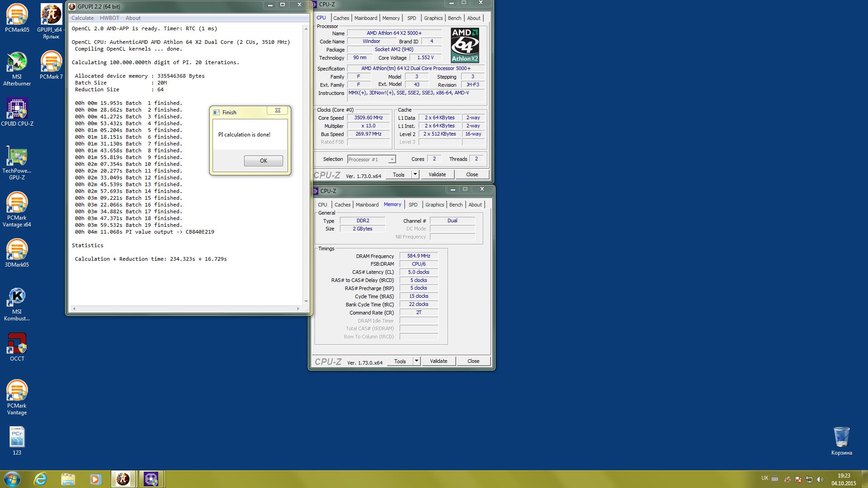Select SPD tab in upper CPU-Z window
Screen dimensions: 868x488
coord(411,18)
